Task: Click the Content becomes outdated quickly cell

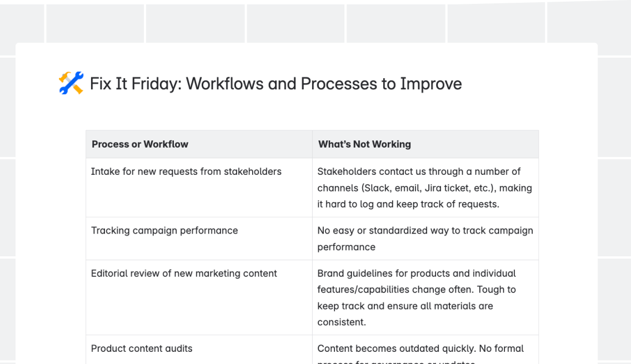Action: pyautogui.click(x=425, y=350)
